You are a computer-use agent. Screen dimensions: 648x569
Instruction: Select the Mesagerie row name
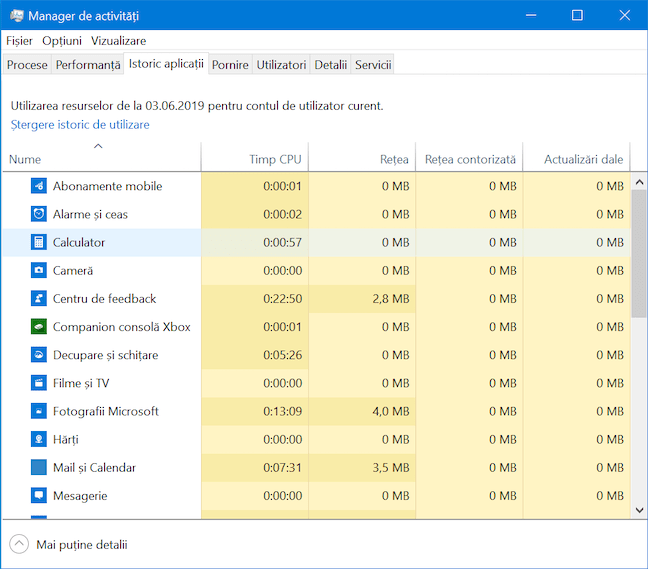pos(80,495)
